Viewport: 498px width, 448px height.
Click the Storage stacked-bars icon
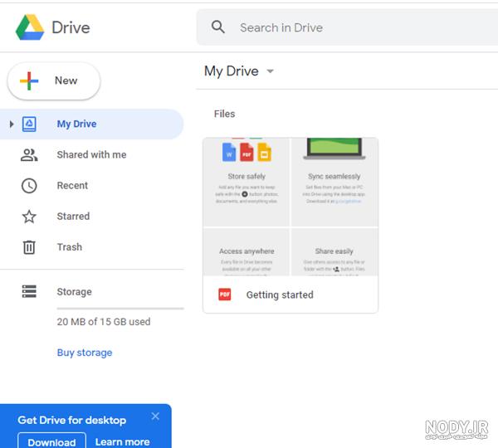(x=29, y=291)
